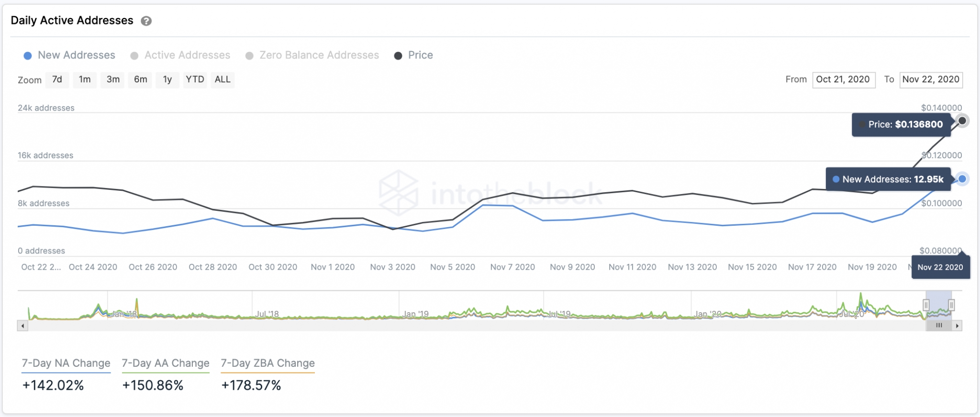Screen dimensions: 980x417
Task: Select the 7-Day ZBA Change tab
Action: click(x=267, y=363)
